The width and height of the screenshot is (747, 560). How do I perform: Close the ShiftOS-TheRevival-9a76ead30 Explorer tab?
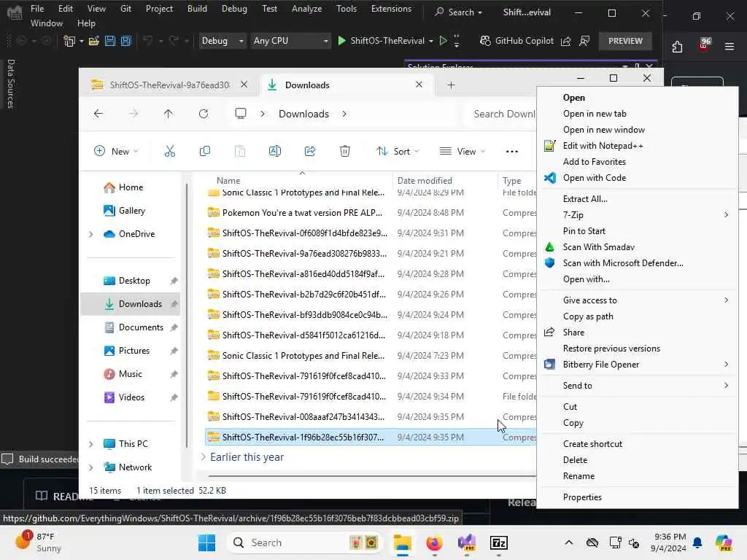click(244, 85)
